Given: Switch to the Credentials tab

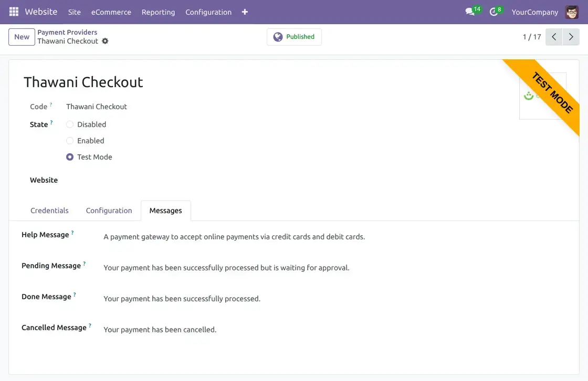Looking at the screenshot, I should click(49, 210).
